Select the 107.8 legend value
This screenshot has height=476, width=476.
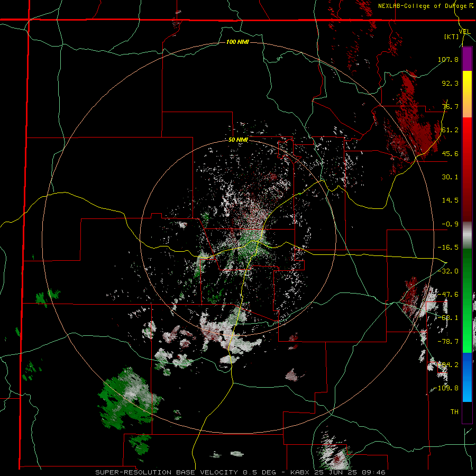[x=448, y=59]
